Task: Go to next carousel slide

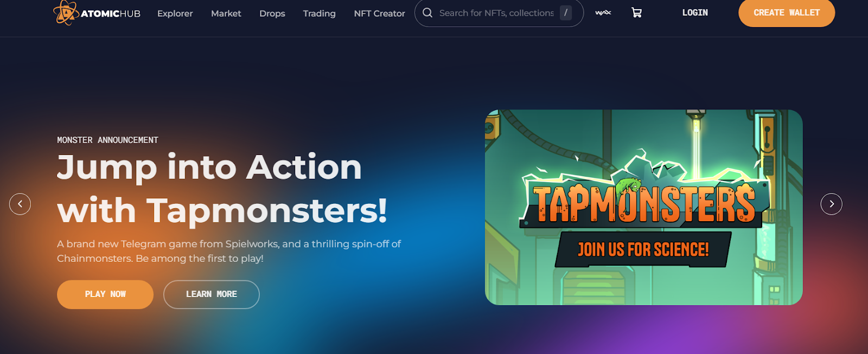Action: (831, 204)
